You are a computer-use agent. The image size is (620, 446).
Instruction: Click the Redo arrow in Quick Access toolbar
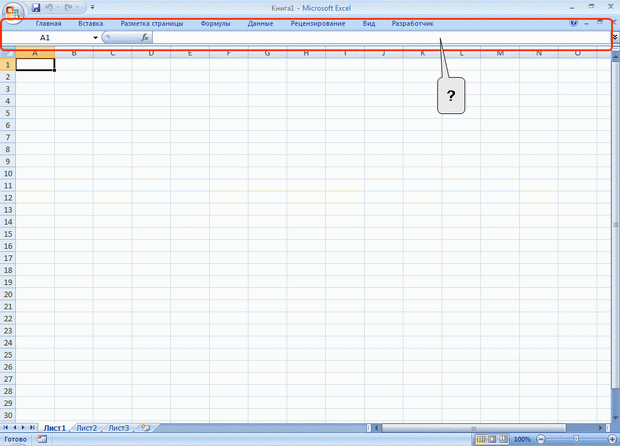click(68, 8)
